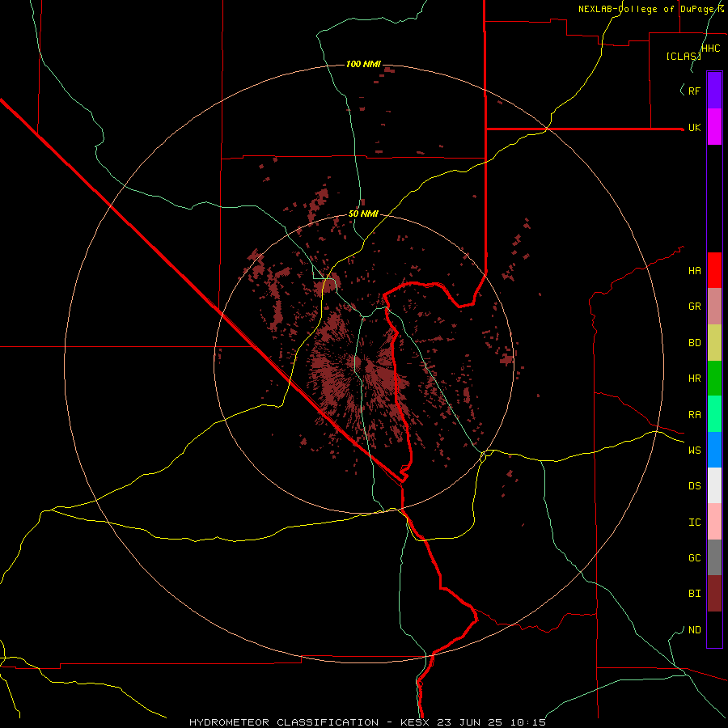Click the ND black legend swatch
This screenshot has width=728, height=728.
(x=714, y=629)
